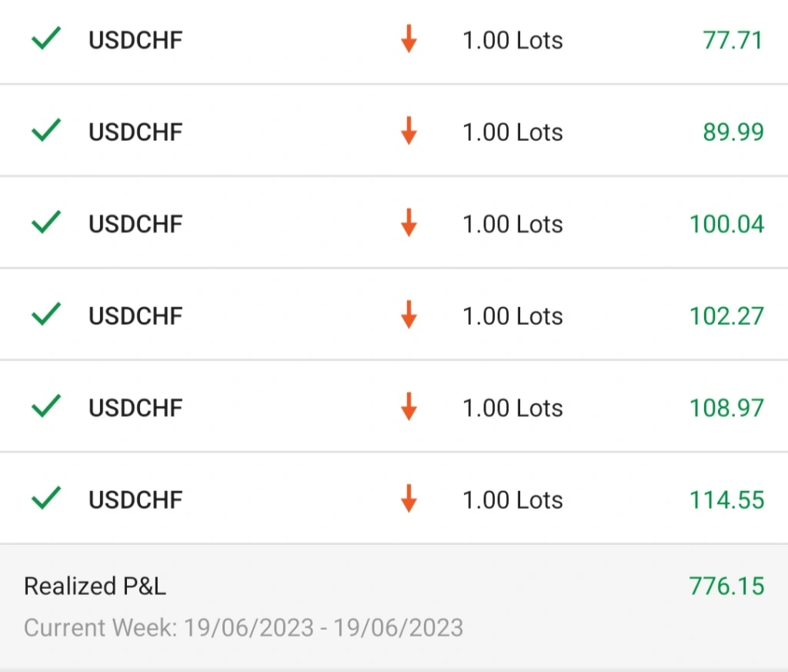Screen dimensions: 788x672
Task: Tap sell arrow on 114.55 trade row
Action: click(x=409, y=499)
